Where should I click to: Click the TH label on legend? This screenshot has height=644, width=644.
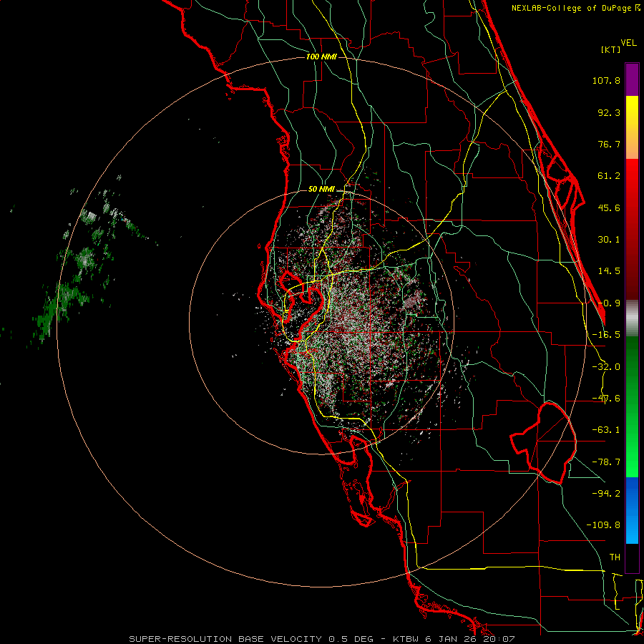coord(615,557)
